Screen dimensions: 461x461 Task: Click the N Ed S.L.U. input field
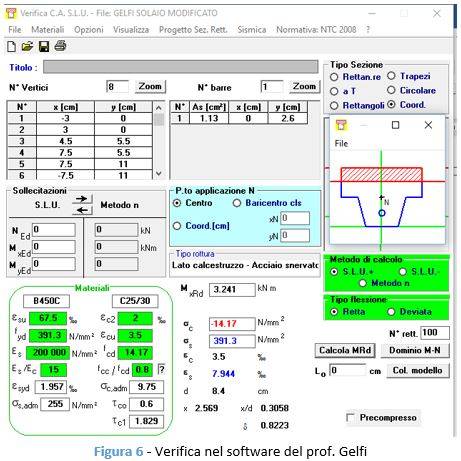(54, 229)
